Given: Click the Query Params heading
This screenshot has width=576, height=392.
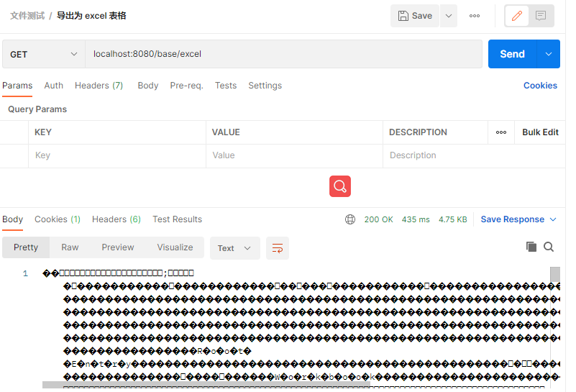Looking at the screenshot, I should (x=37, y=109).
